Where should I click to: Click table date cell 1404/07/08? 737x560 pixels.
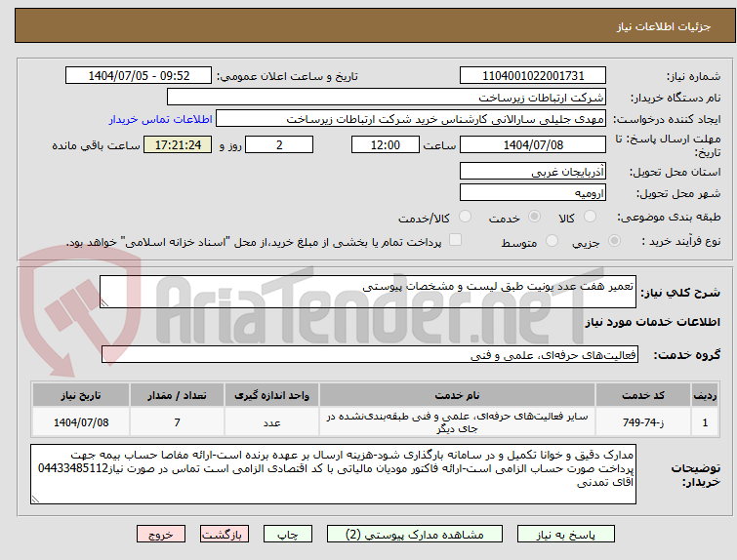pyautogui.click(x=81, y=422)
